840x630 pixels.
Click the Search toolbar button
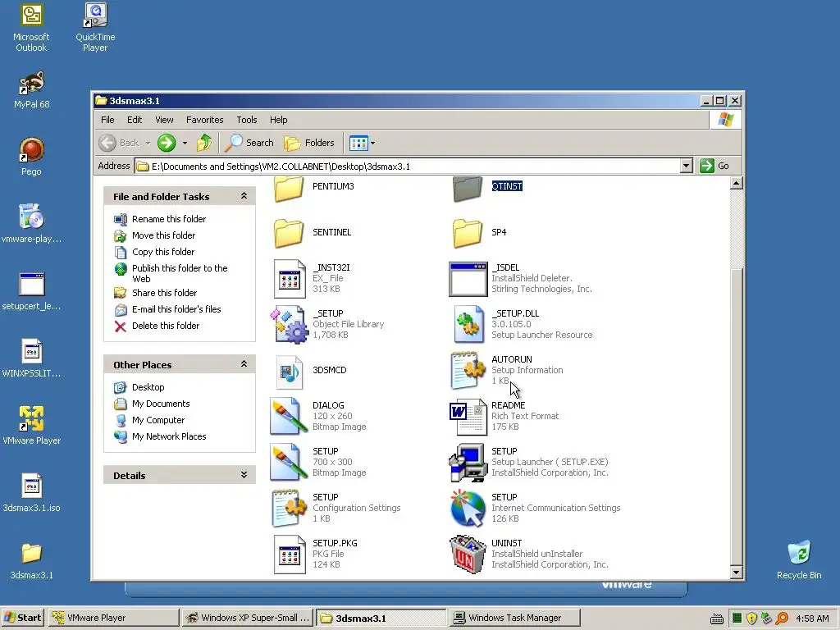(249, 143)
